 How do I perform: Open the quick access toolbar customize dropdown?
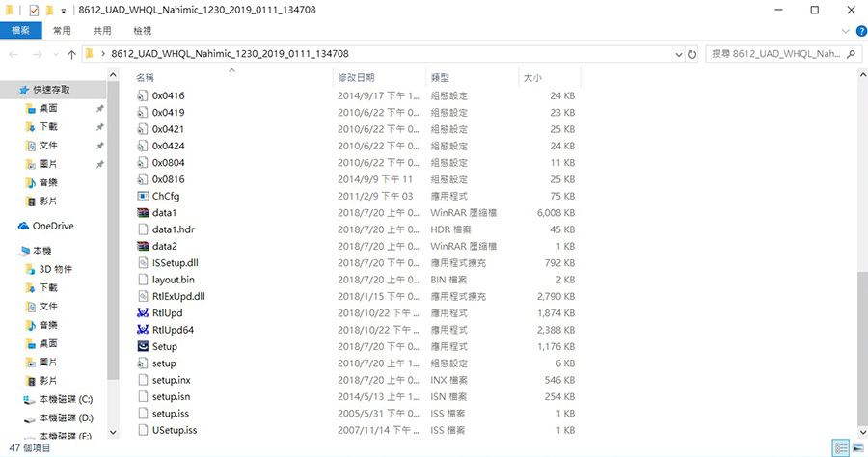(x=64, y=10)
